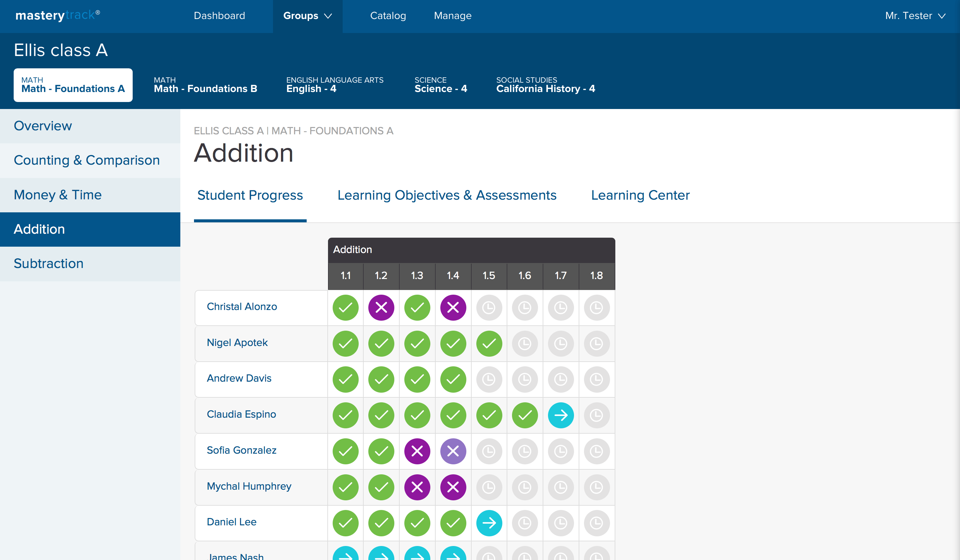Screen dimensions: 960x560
Task: Click Mychal Humphrey's purple X for 1.3
Action: (x=417, y=487)
